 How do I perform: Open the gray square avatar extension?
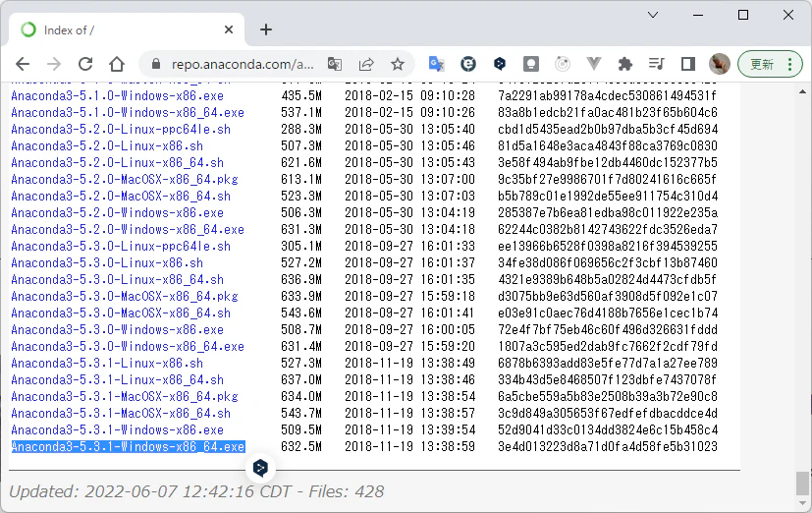pos(531,64)
